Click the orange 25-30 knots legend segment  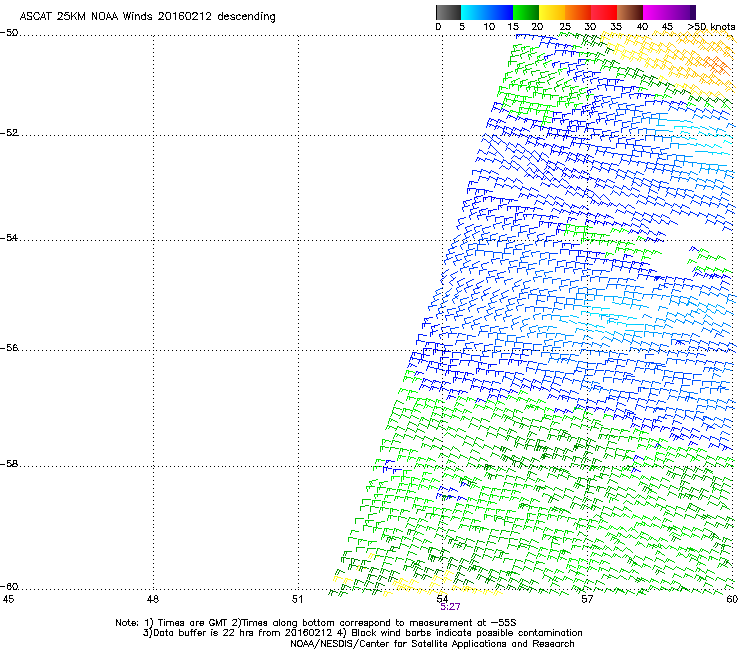click(578, 12)
